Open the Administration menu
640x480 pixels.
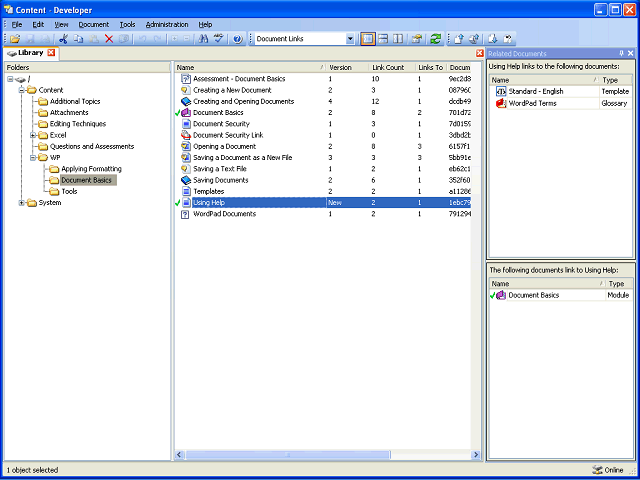point(167,24)
